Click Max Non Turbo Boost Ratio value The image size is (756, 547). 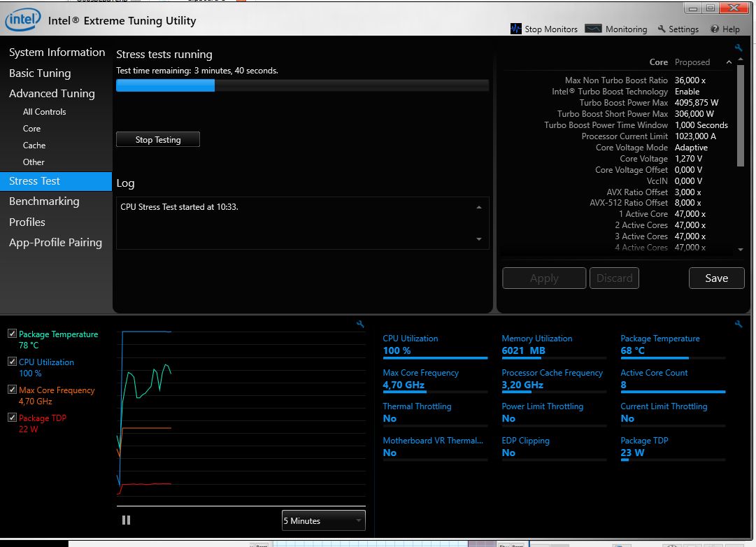pos(690,80)
